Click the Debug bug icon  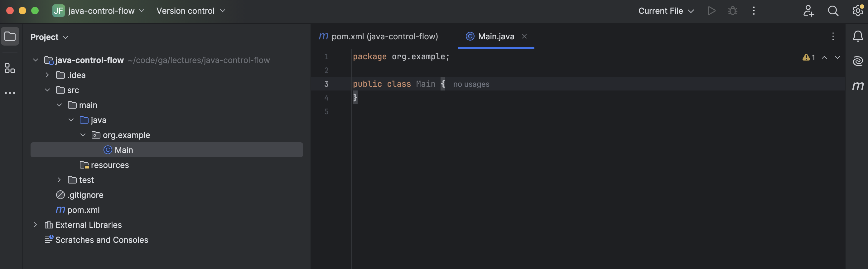pos(732,11)
